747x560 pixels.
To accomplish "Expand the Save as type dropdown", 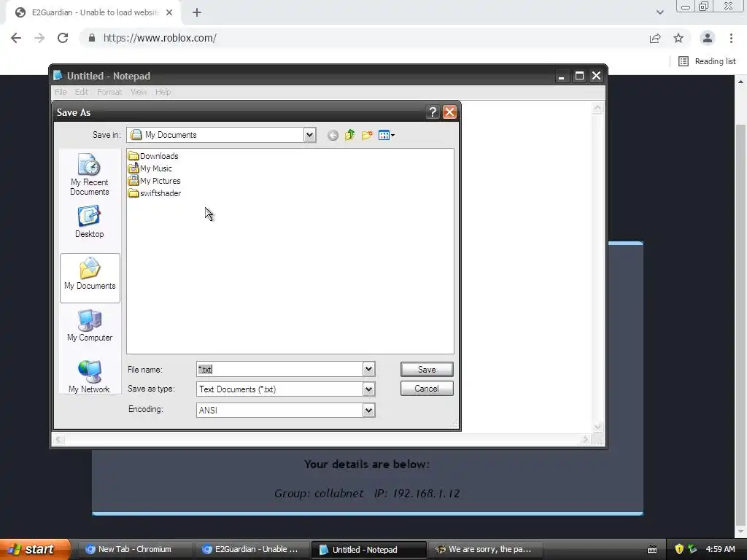I will [x=368, y=389].
